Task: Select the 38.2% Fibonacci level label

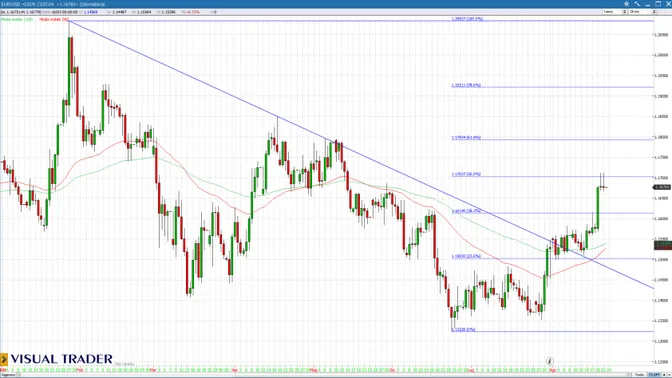Action: click(x=466, y=211)
